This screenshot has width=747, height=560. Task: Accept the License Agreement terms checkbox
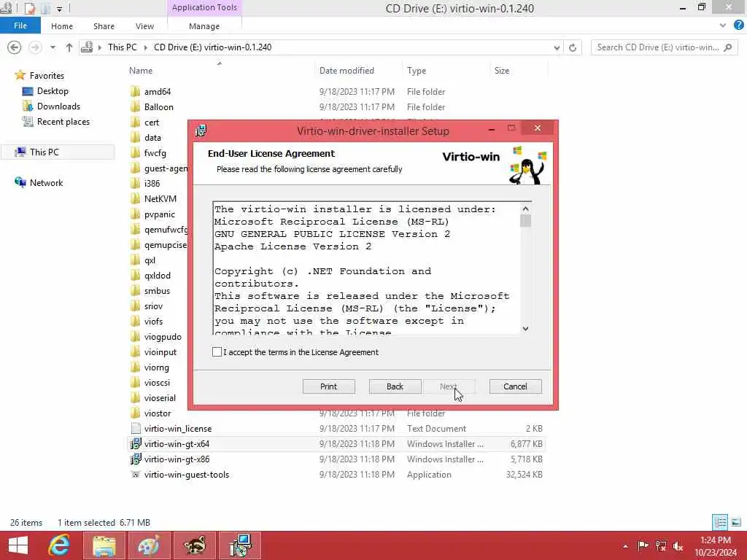(x=217, y=352)
